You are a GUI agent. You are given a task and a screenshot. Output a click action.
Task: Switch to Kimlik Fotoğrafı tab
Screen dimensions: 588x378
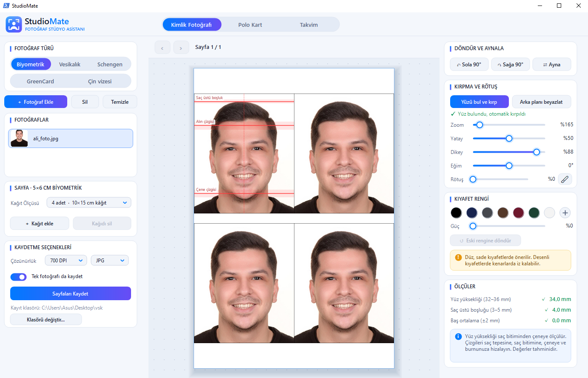[192, 25]
